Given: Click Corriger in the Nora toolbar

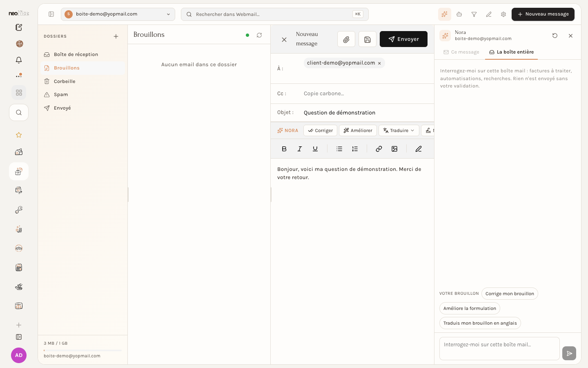Looking at the screenshot, I should click(320, 130).
